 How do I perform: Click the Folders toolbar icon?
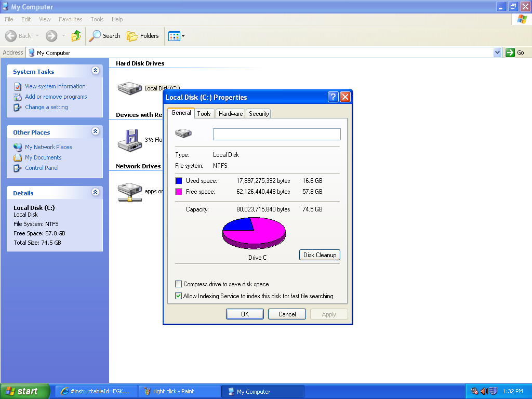[x=133, y=36]
